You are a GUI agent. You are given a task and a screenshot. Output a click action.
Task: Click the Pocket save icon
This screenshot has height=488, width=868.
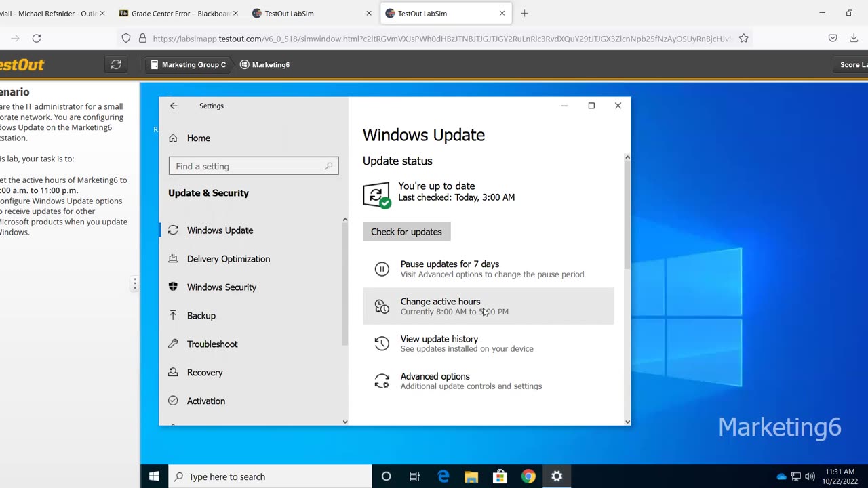pyautogui.click(x=833, y=39)
